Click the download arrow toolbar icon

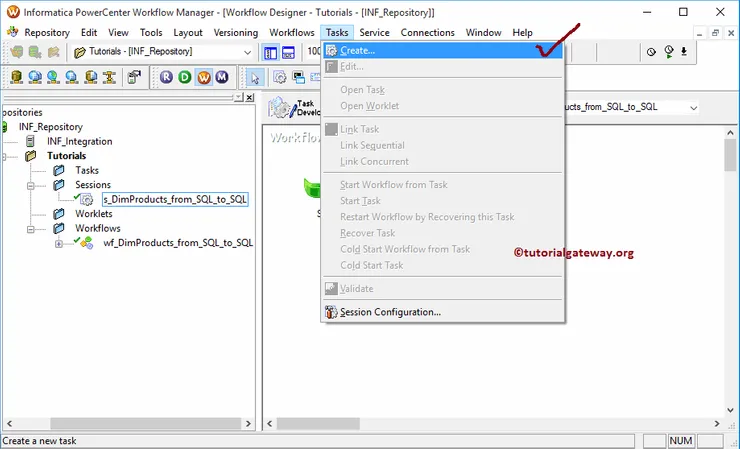pyautogui.click(x=684, y=52)
